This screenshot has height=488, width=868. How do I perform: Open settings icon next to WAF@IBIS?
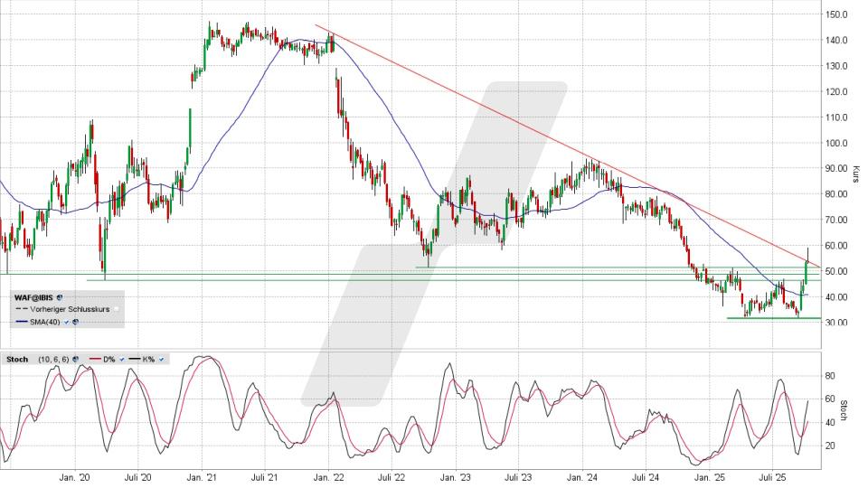[x=61, y=296]
